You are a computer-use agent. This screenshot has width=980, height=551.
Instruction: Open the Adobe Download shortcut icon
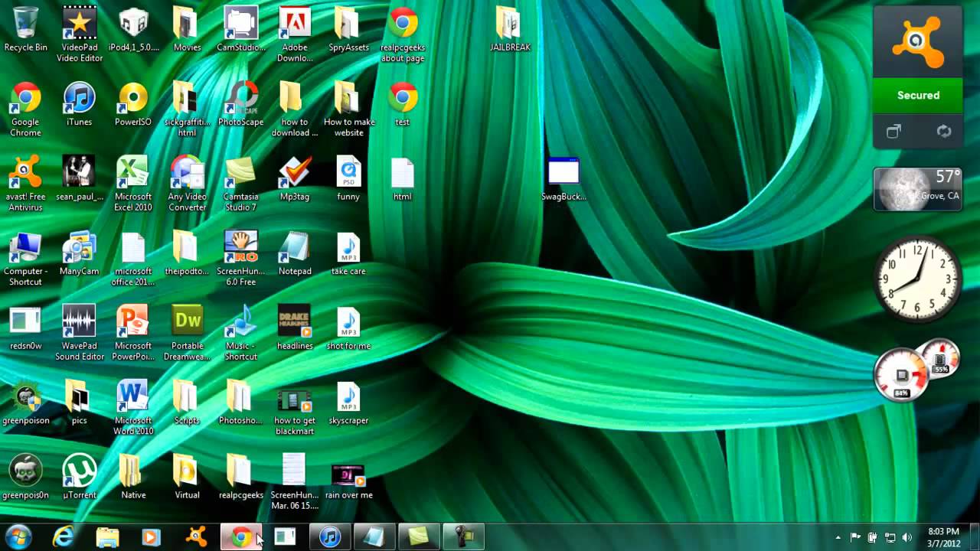click(294, 34)
